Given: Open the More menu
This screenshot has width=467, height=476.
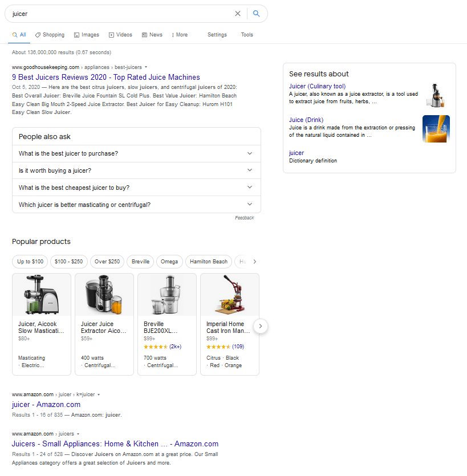Looking at the screenshot, I should pyautogui.click(x=180, y=35).
